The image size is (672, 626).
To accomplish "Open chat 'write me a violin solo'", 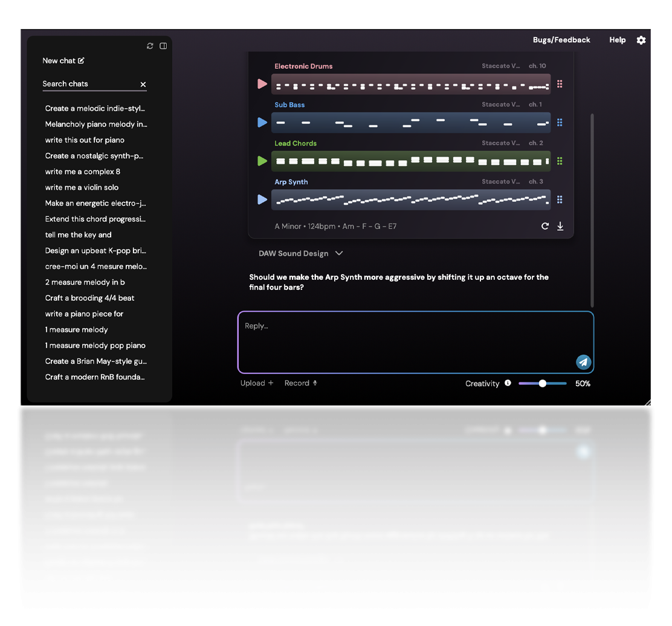I will (82, 188).
